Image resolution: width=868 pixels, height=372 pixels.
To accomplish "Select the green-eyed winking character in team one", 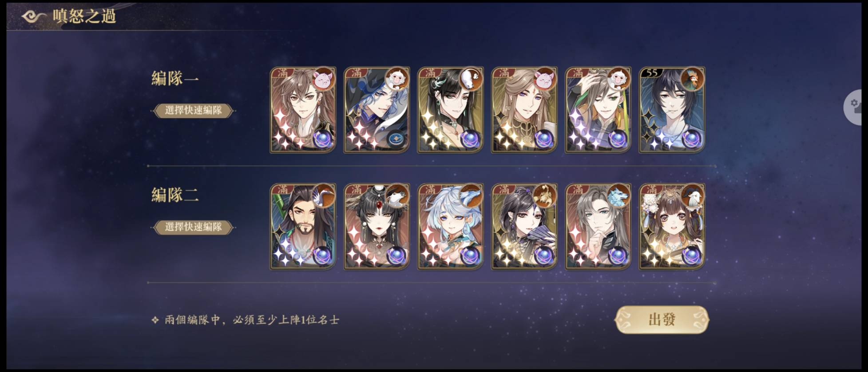I will click(x=598, y=110).
